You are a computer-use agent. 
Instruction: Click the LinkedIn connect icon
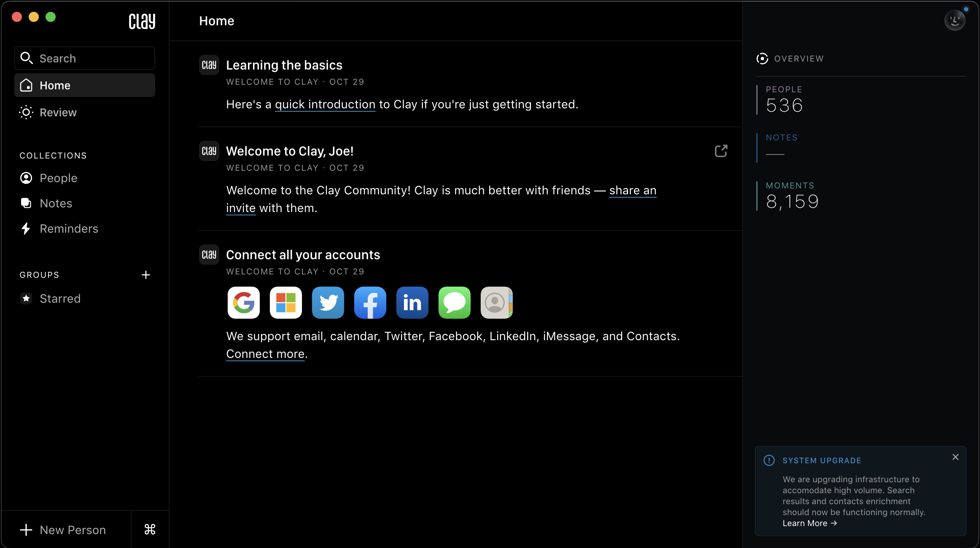point(412,303)
